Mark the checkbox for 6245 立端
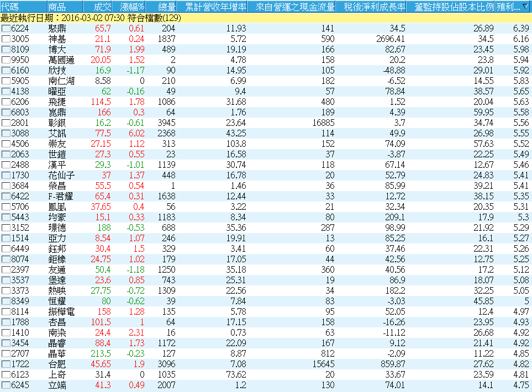The image size is (532, 392). click(x=6, y=386)
